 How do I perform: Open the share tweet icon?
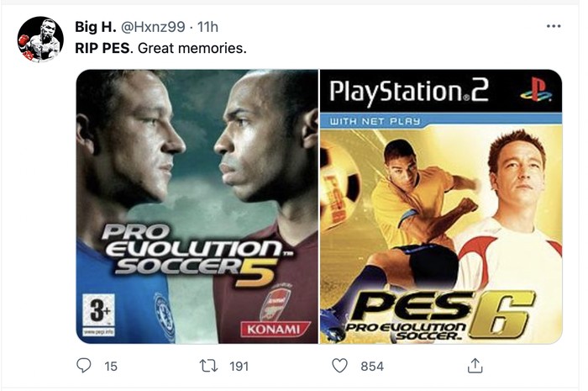click(x=475, y=366)
